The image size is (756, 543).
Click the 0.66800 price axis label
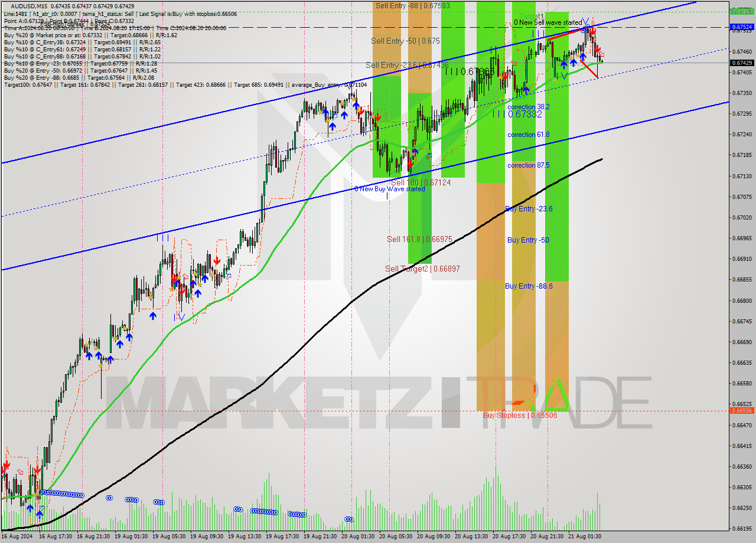[742, 300]
